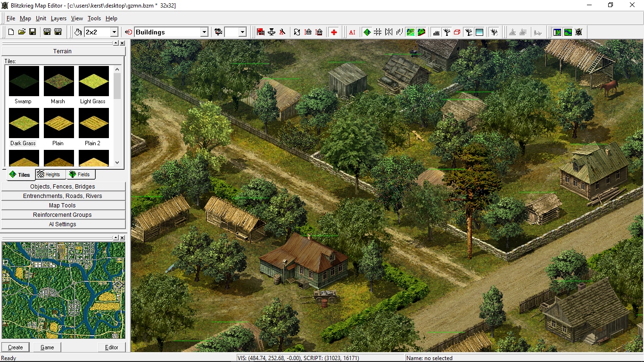This screenshot has height=362, width=644.
Task: Click the Game button
Action: tap(47, 347)
